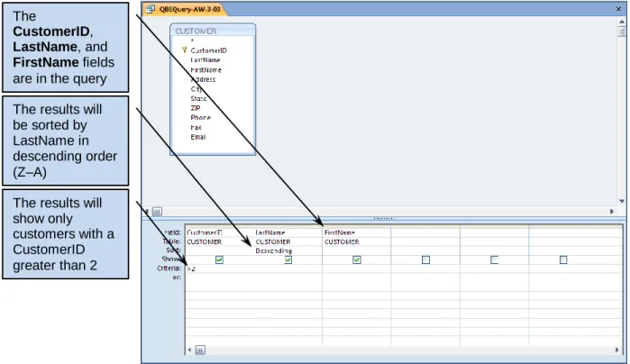
Task: Select Fax in the CUSTOMER field list
Action: tap(196, 127)
